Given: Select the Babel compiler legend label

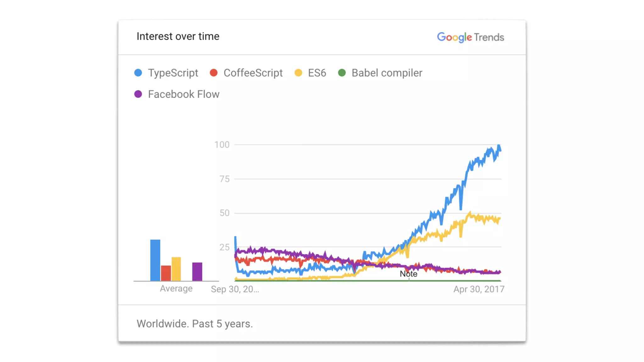Looking at the screenshot, I should coord(387,73).
